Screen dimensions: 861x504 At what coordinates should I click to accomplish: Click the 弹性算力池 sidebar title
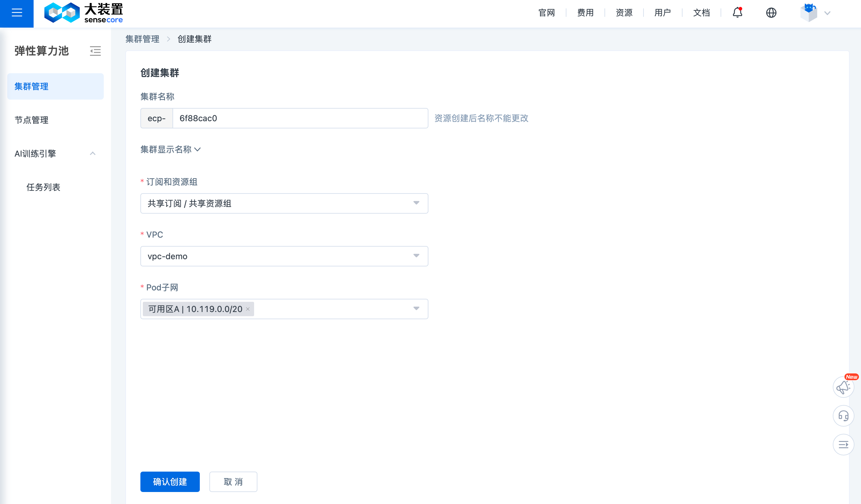pyautogui.click(x=42, y=51)
